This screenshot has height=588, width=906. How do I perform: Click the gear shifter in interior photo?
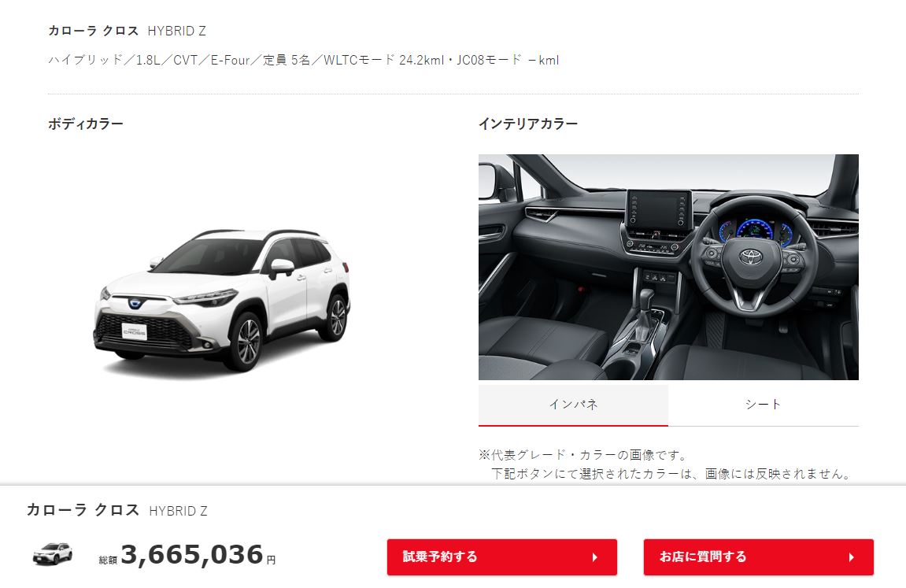coord(647,307)
